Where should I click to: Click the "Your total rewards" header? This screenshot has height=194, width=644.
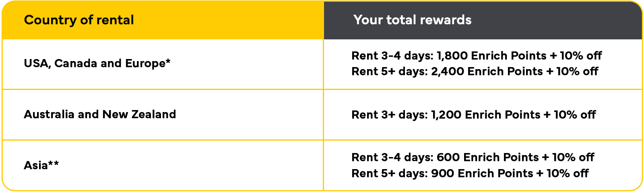coord(412,20)
